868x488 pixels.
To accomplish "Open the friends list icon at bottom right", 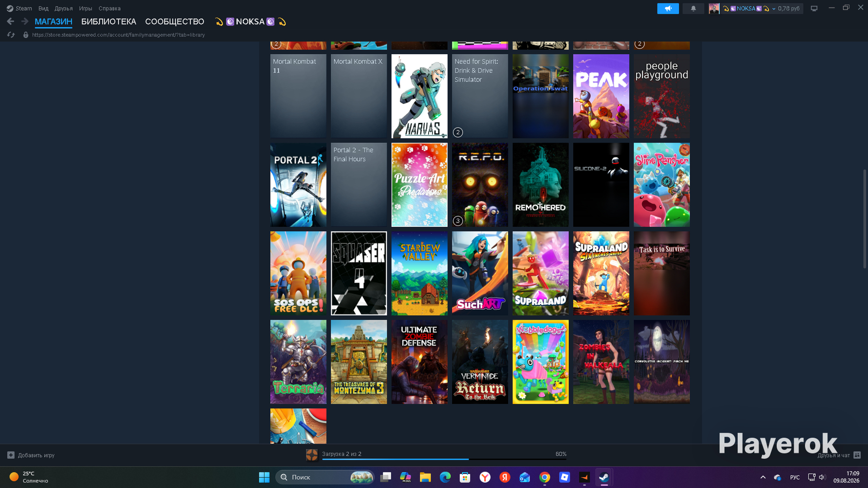I will [857, 455].
